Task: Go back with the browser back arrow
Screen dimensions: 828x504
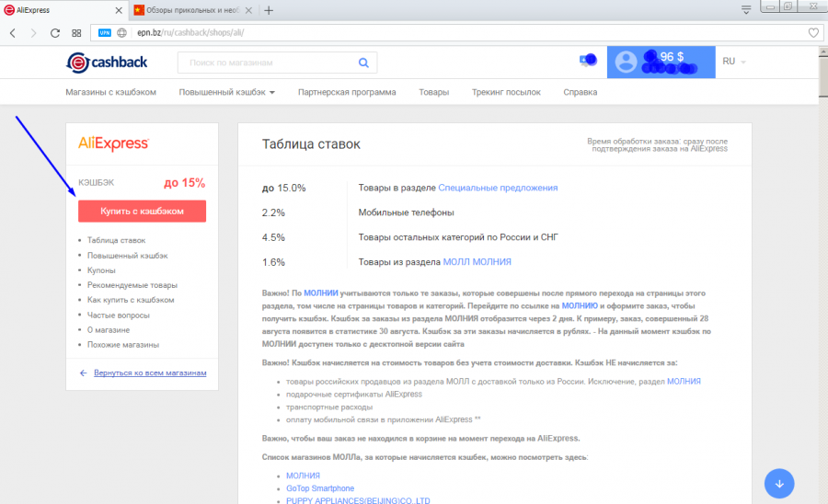Action: point(13,33)
